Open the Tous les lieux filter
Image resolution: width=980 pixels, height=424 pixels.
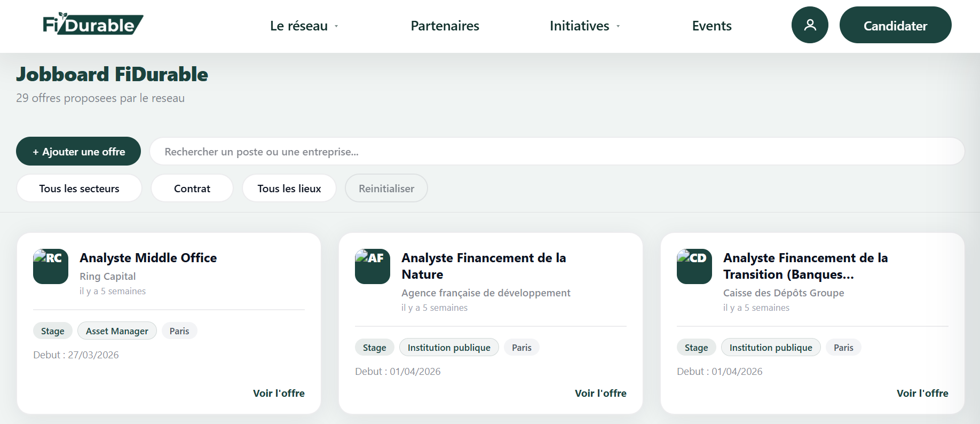(x=289, y=189)
